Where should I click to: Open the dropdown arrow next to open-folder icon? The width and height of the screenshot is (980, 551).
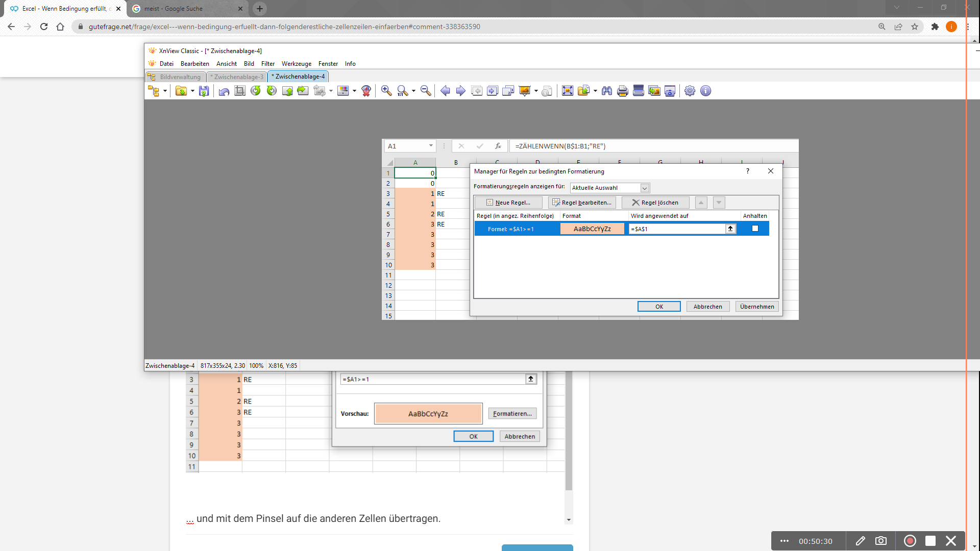[x=192, y=91]
